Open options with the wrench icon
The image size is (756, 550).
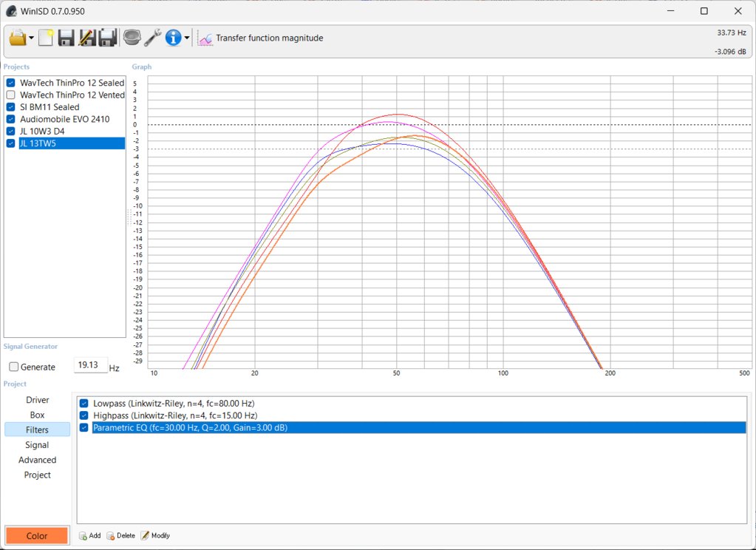[x=152, y=38]
